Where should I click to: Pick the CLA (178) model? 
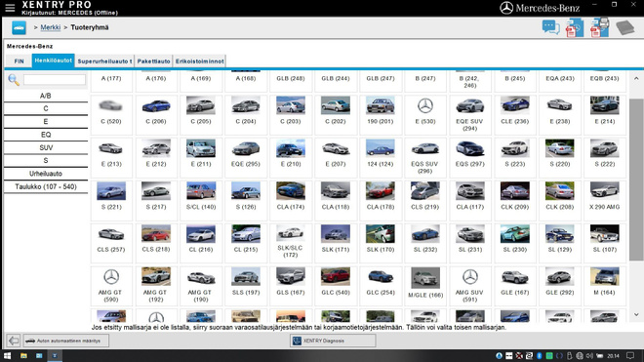381,200
